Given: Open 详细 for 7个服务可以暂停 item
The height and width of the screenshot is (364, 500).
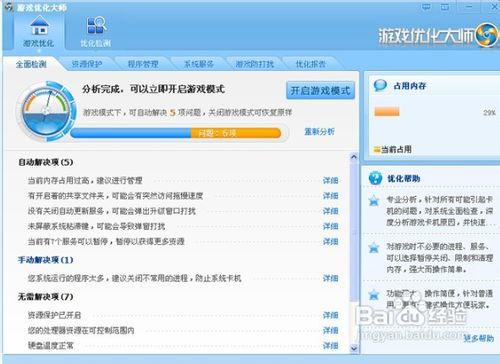Looking at the screenshot, I should point(330,241).
